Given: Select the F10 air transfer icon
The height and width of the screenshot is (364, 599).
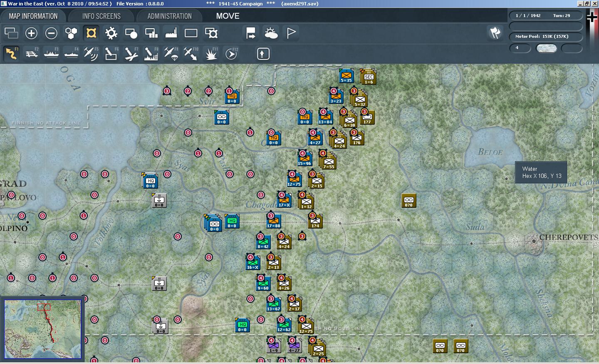Looking at the screenshot, I should (x=191, y=54).
